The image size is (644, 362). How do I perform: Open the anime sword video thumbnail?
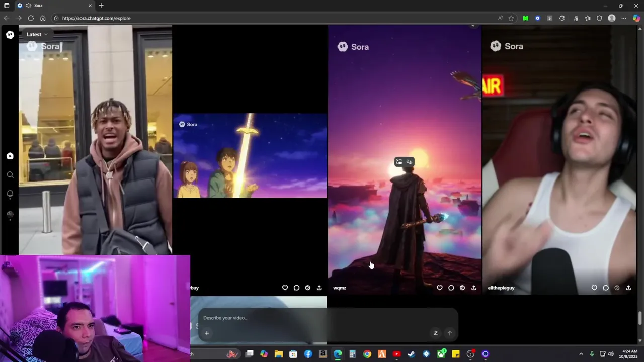point(250,155)
